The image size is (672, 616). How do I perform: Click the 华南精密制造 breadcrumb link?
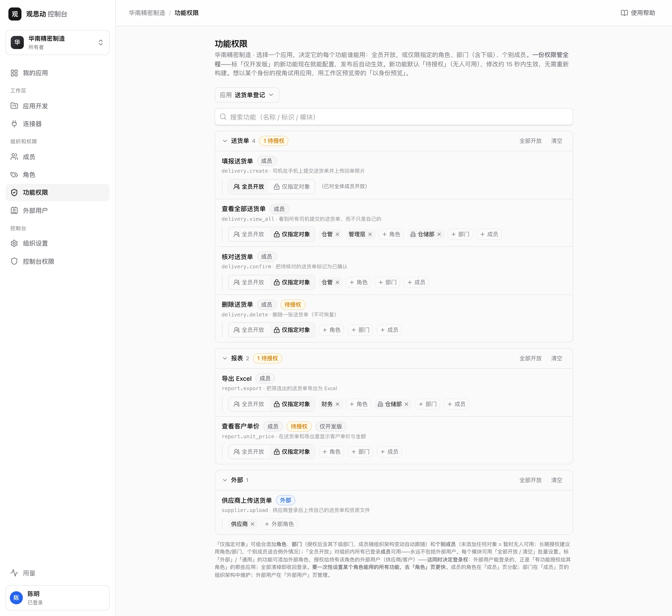click(x=147, y=13)
